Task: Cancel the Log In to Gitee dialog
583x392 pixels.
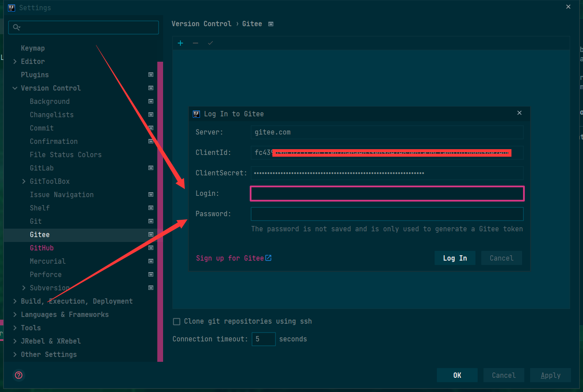Action: [501, 258]
